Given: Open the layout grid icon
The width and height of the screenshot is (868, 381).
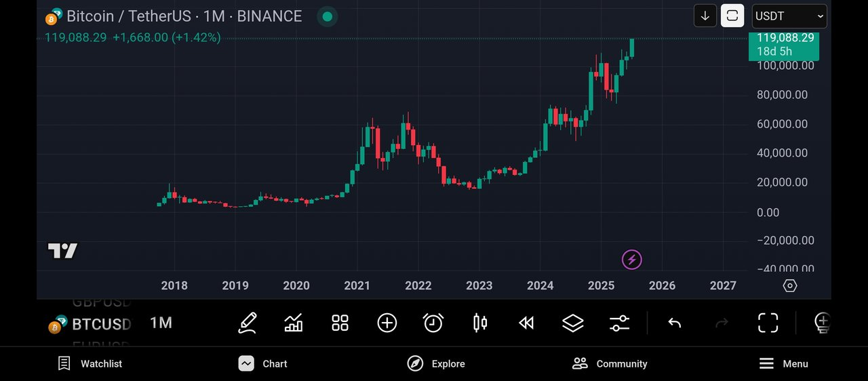Looking at the screenshot, I should click(x=340, y=323).
